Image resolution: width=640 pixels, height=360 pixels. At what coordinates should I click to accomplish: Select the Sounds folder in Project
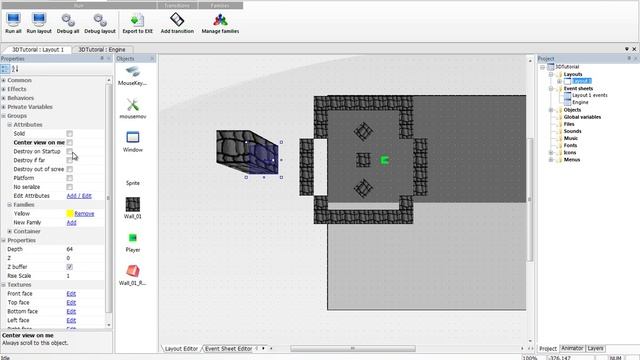coord(572,131)
